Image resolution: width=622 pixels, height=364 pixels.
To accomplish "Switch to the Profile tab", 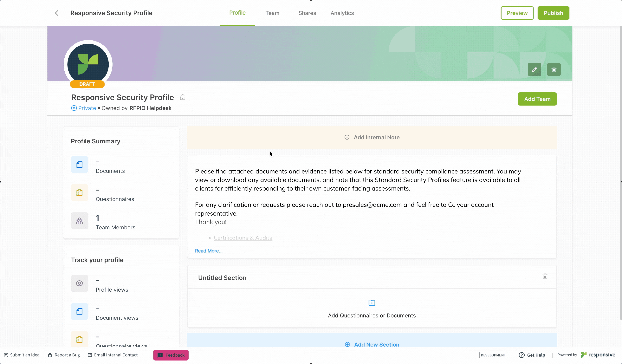I will (237, 13).
